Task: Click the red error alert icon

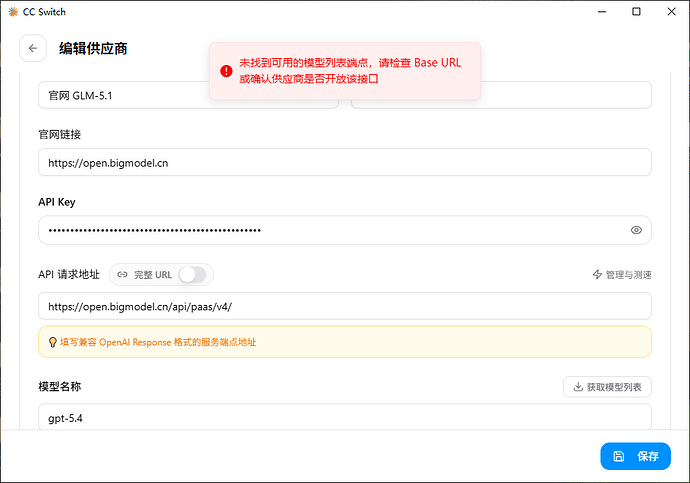Action: coord(226,71)
